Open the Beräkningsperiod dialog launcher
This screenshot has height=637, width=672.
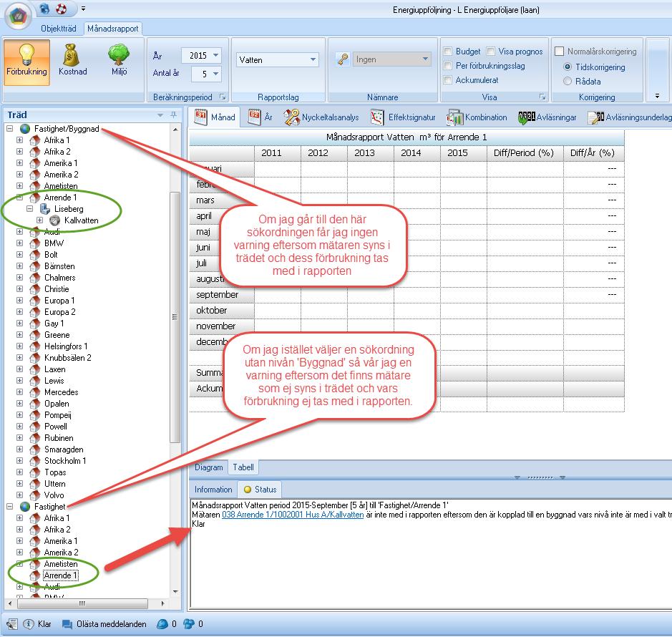[223, 97]
